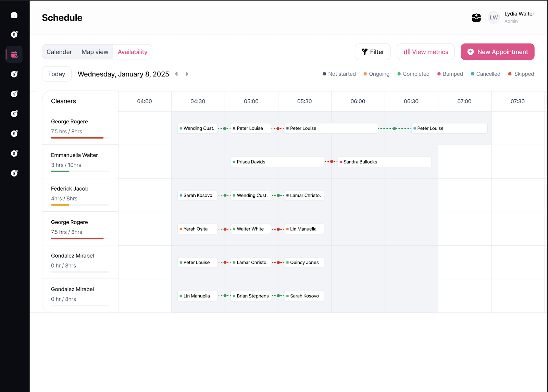548x392 pixels.
Task: Click green travel marker before cancelled Peter Louise appointment
Action: 395,128
